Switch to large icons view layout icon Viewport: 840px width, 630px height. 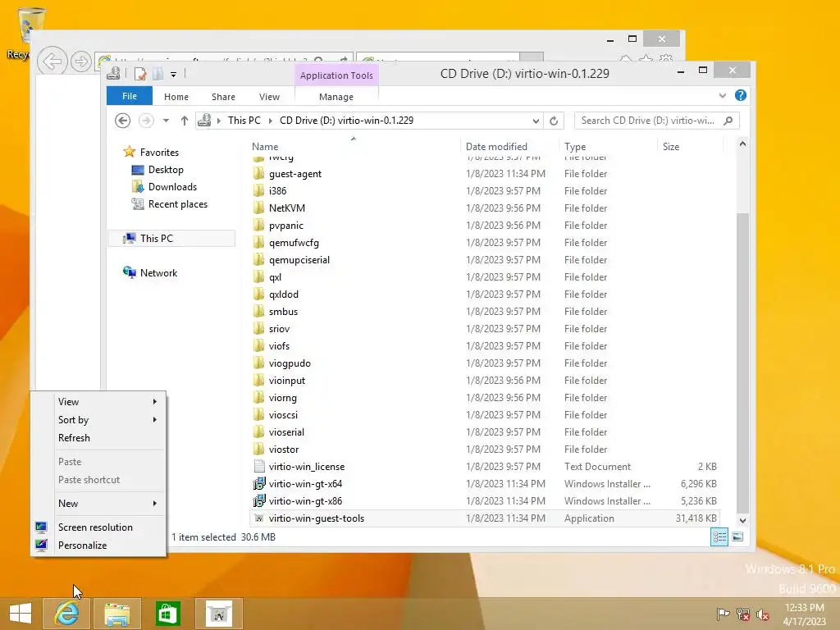[737, 536]
